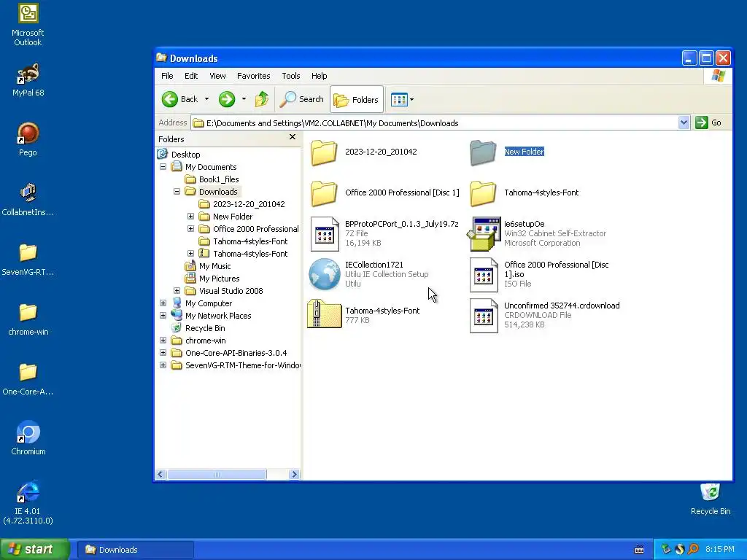The height and width of the screenshot is (560, 747).
Task: Open the Edit menu
Action: (x=191, y=76)
